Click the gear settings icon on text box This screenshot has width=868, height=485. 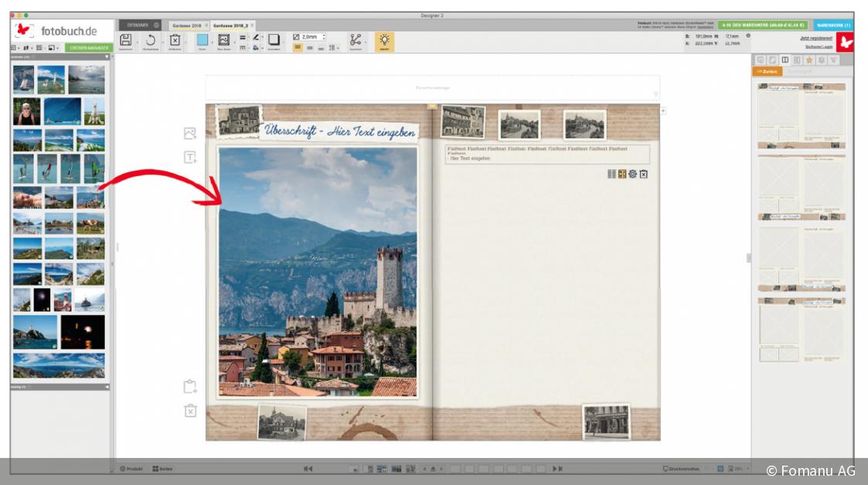coord(633,175)
